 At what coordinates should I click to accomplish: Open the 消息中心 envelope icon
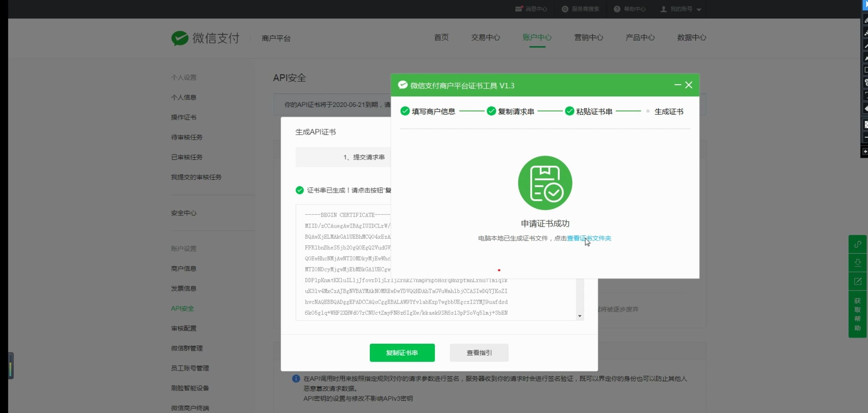pos(518,9)
